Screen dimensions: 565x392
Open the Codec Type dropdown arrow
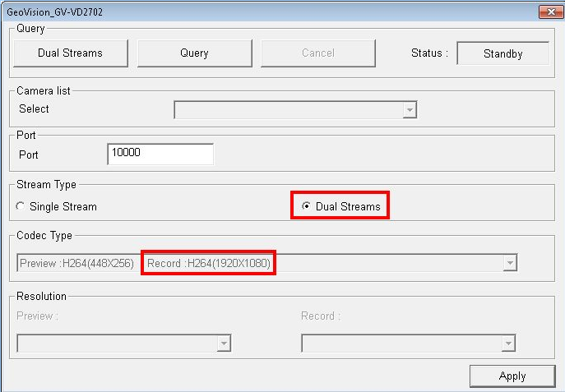tap(510, 263)
